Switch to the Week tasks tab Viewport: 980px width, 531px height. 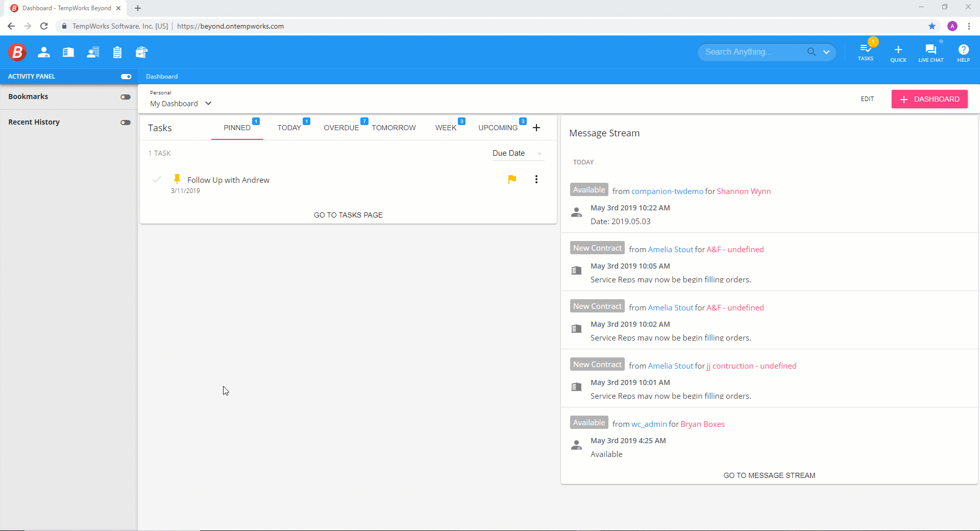click(446, 128)
